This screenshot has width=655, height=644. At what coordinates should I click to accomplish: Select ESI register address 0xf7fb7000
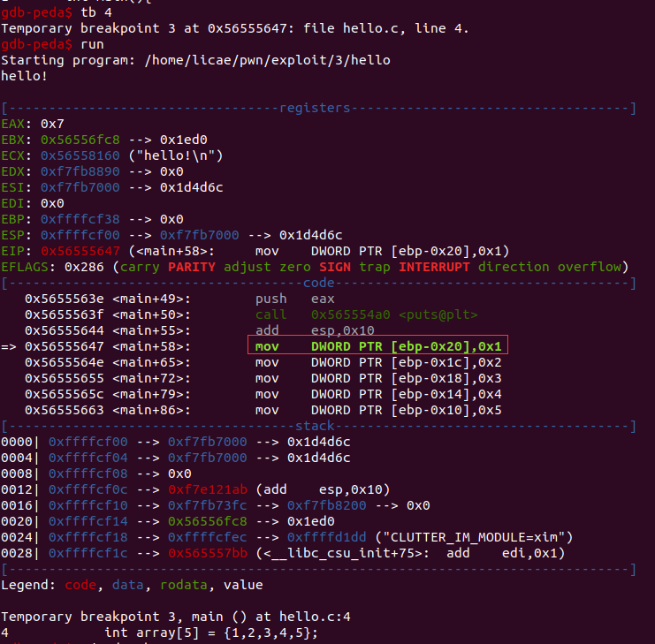(x=80, y=187)
